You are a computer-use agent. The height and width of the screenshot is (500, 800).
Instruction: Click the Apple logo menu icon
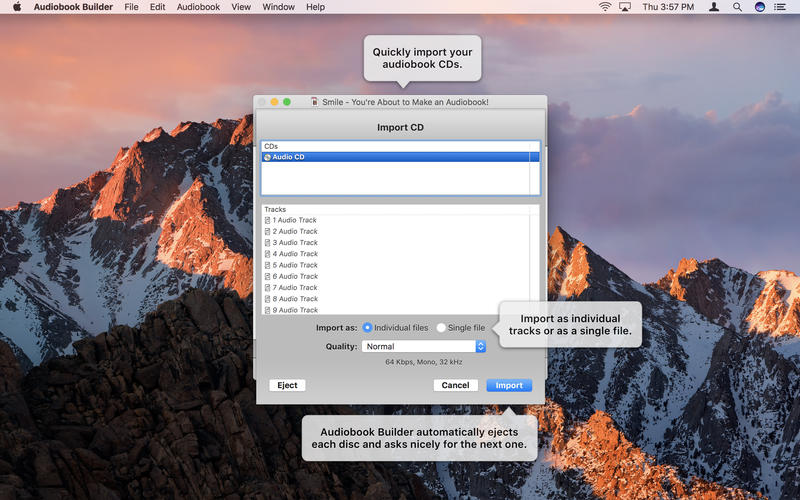point(17,7)
